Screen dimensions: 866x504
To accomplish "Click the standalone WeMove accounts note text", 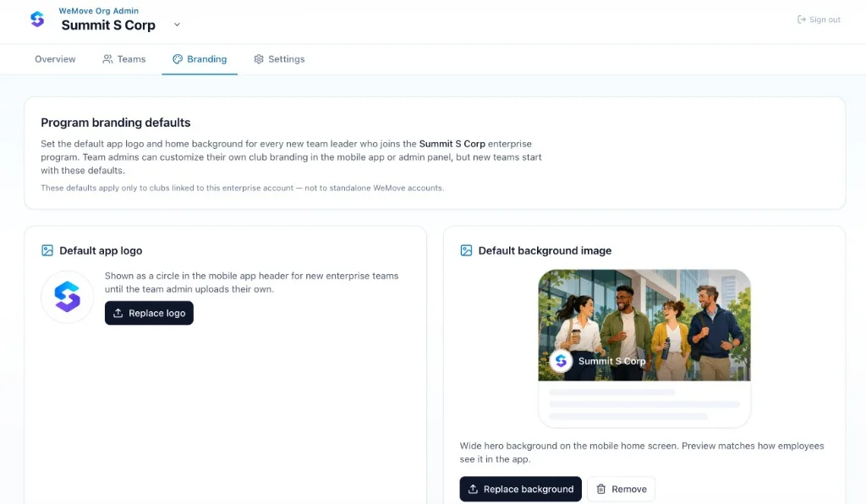I will point(243,188).
